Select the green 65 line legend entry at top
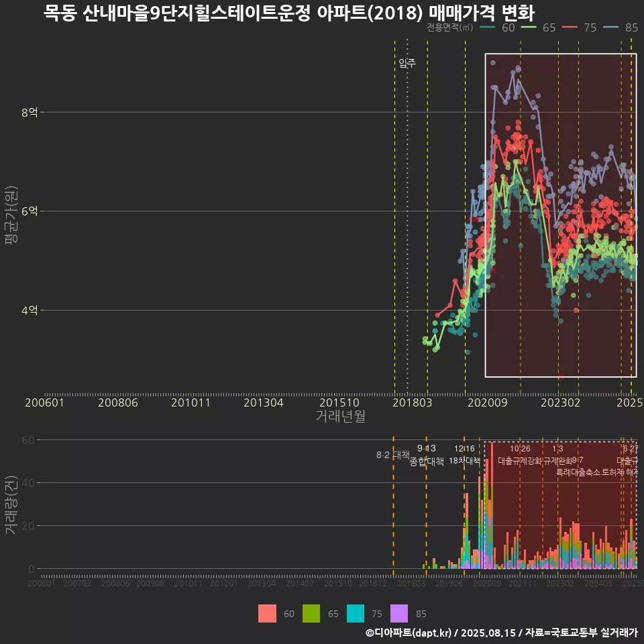 tap(539, 28)
